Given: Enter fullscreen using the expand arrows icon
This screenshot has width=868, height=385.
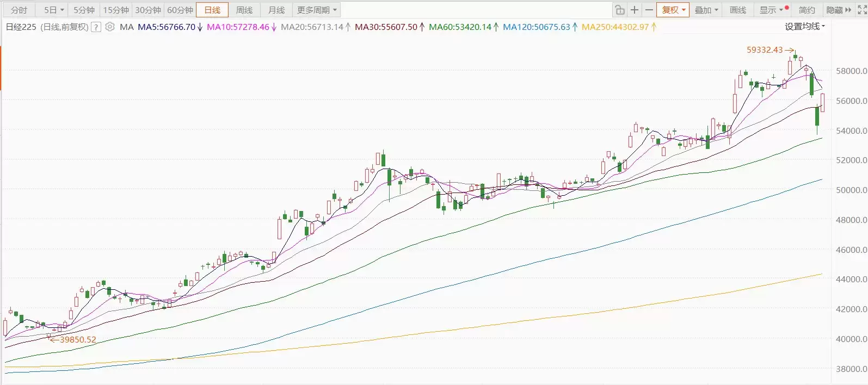Looking at the screenshot, I should pos(862,10).
